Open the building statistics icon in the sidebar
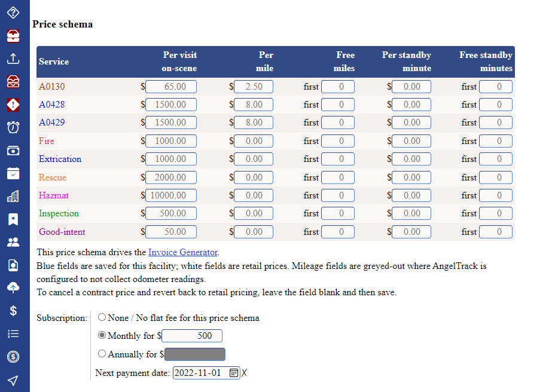 point(13,196)
